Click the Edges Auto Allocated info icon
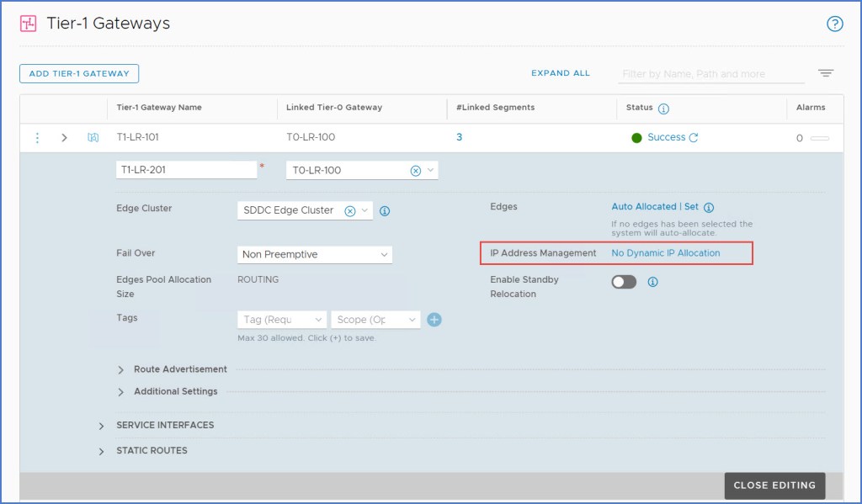The image size is (862, 504). coord(709,207)
